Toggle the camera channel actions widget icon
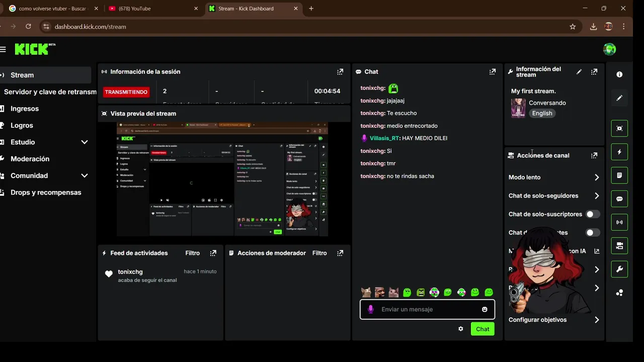The height and width of the screenshot is (362, 644). (x=619, y=246)
